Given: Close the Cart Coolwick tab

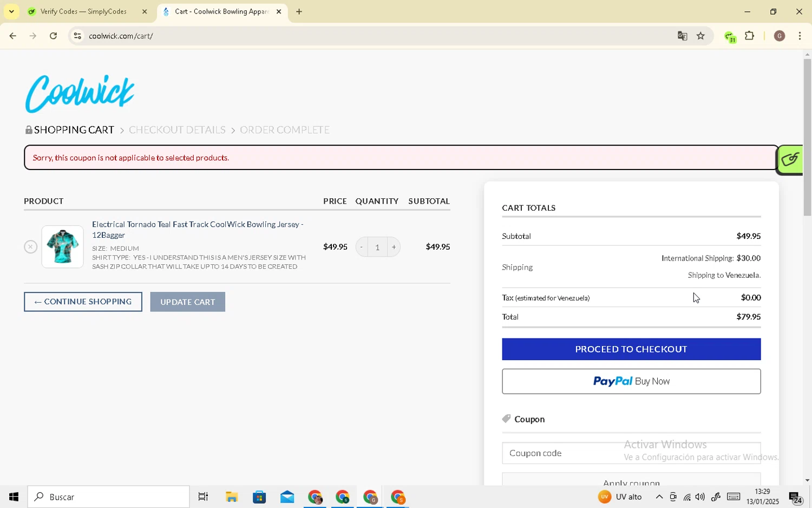Looking at the screenshot, I should coord(279,11).
